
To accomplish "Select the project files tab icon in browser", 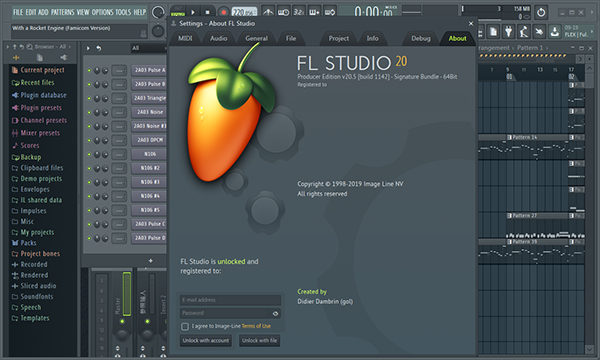I will [x=40, y=58].
